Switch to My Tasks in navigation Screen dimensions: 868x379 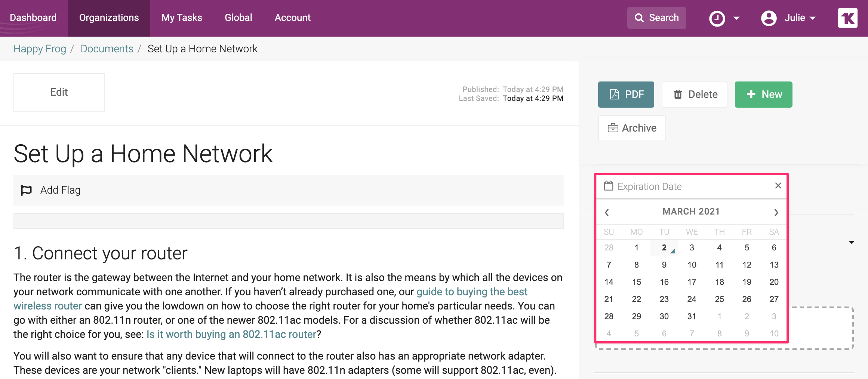point(182,18)
